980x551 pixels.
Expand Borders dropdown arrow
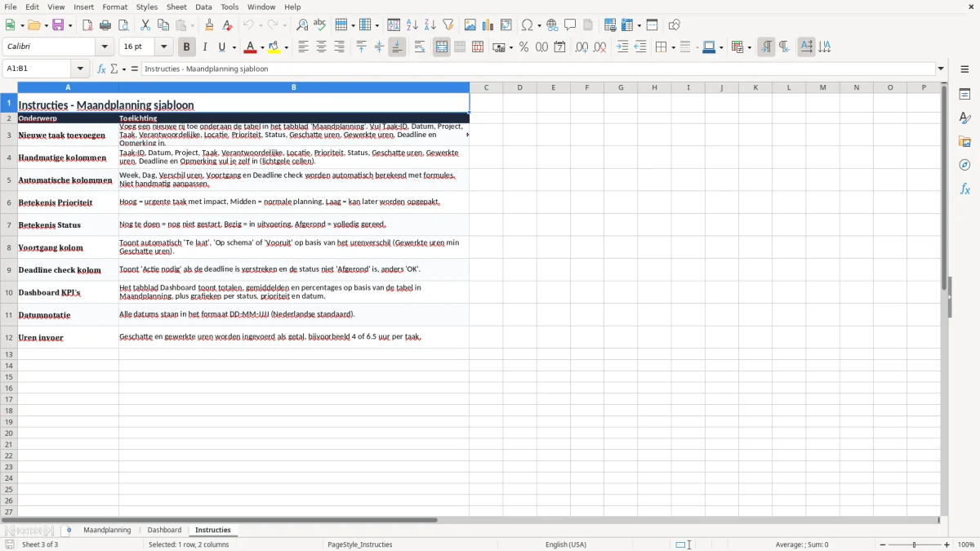(x=673, y=47)
